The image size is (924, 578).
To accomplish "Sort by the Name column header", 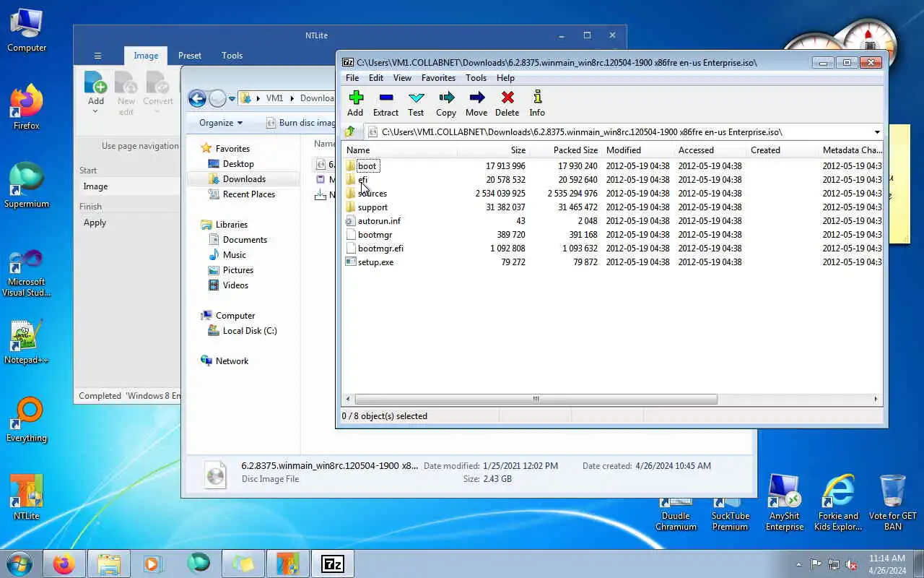I will tap(400, 150).
